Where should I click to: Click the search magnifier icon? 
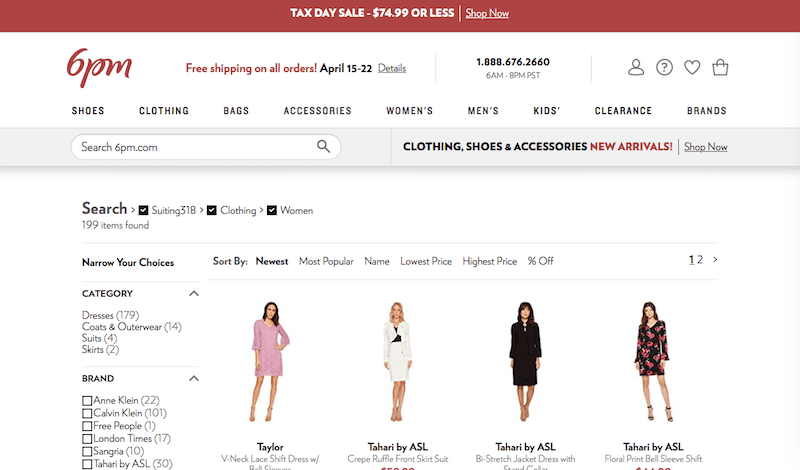(323, 146)
